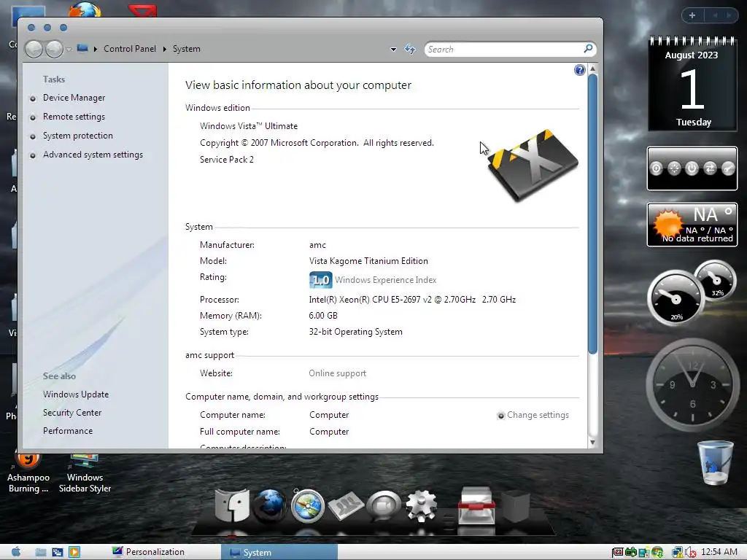Open Windows Sidebar Styler desktop shortcut
747x560 pixels.
pyautogui.click(x=85, y=474)
